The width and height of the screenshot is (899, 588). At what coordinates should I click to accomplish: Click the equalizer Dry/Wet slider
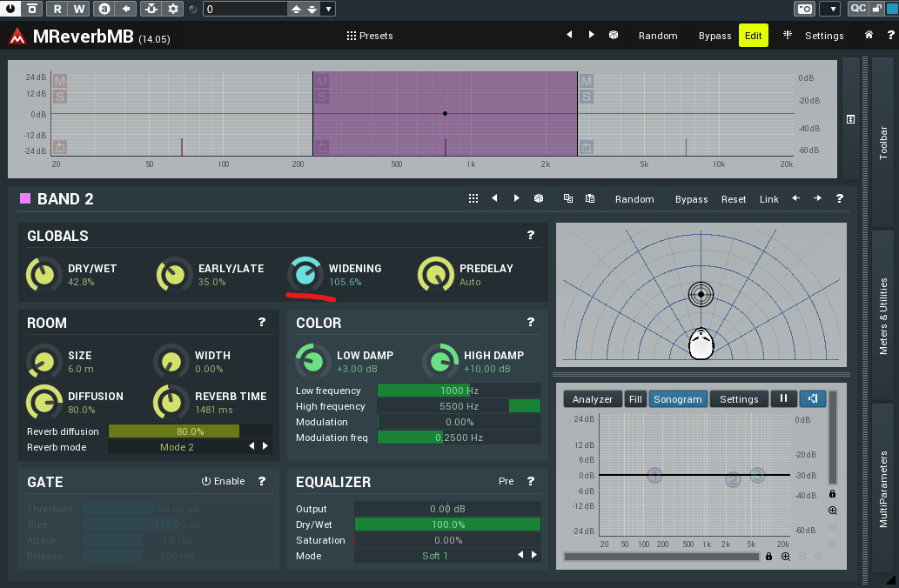(x=448, y=525)
